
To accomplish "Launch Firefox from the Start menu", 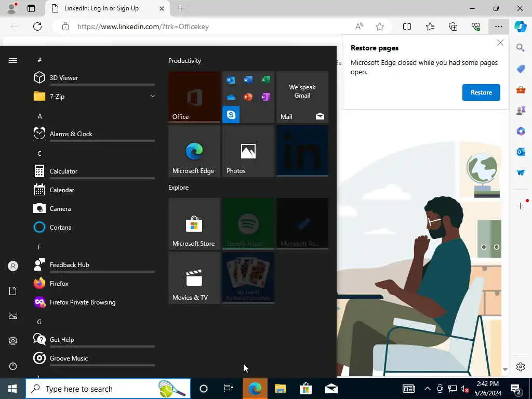I will (x=95, y=283).
